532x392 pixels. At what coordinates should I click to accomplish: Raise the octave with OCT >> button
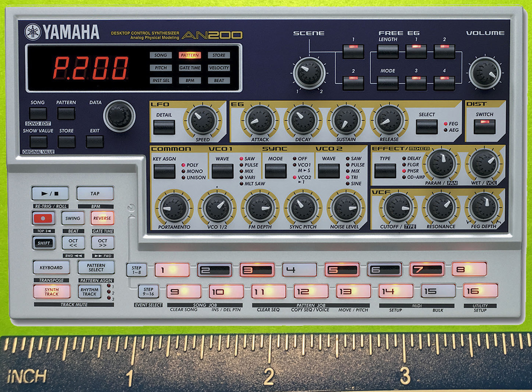pos(102,243)
